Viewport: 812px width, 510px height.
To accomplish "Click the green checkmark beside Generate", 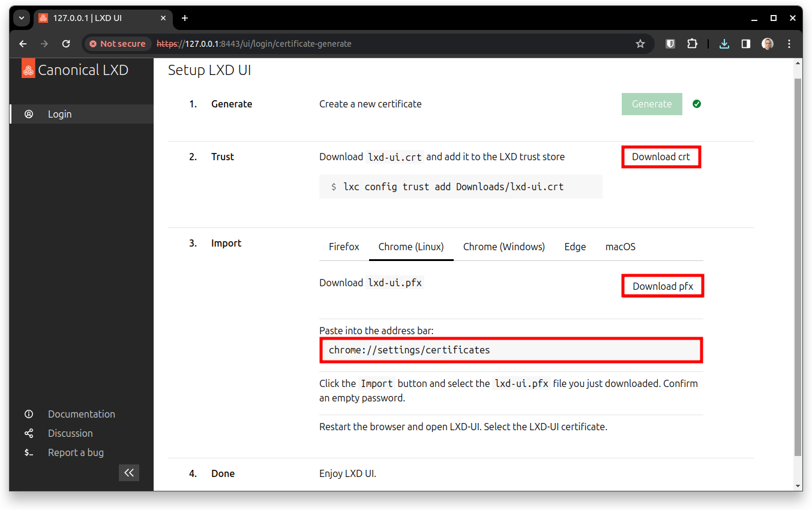I will [x=696, y=103].
